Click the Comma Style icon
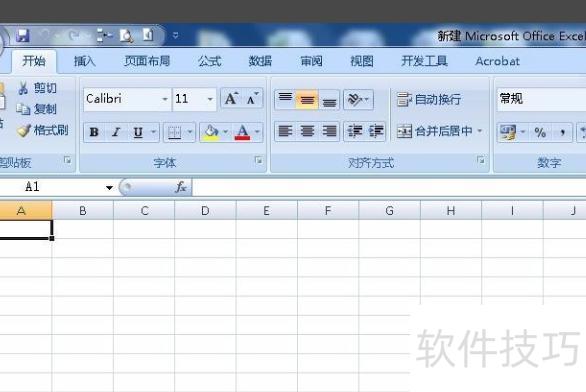Image resolution: width=586 pixels, height=392 pixels. click(562, 132)
